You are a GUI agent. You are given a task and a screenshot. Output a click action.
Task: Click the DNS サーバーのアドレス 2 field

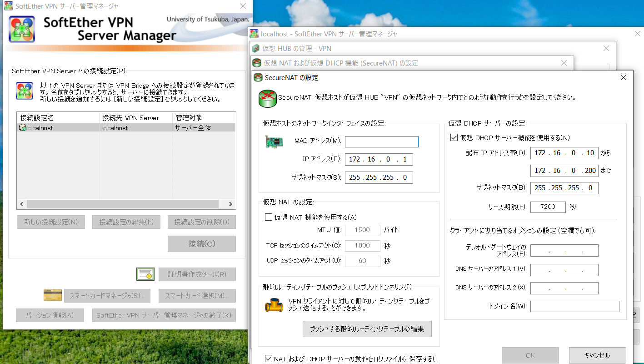[x=564, y=288]
